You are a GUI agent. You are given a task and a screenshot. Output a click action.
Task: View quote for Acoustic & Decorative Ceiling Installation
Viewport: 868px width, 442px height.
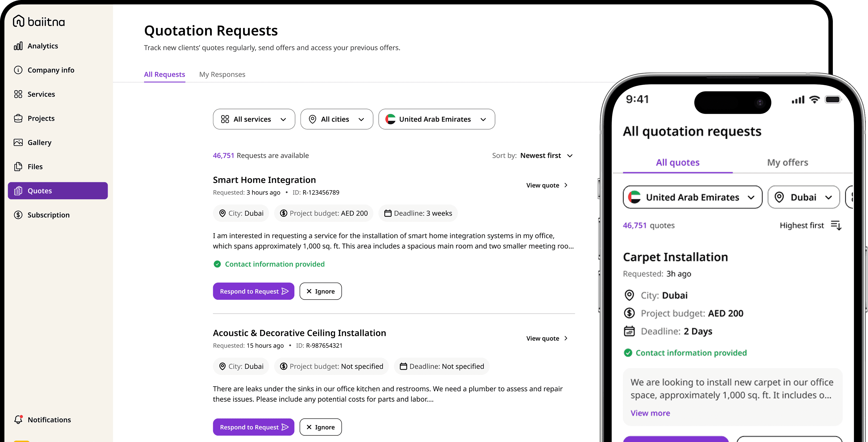point(547,338)
